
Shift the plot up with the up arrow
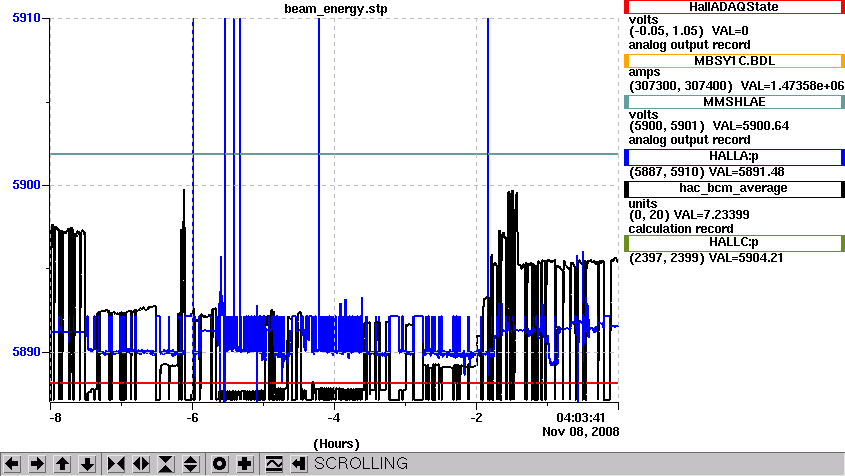click(63, 464)
